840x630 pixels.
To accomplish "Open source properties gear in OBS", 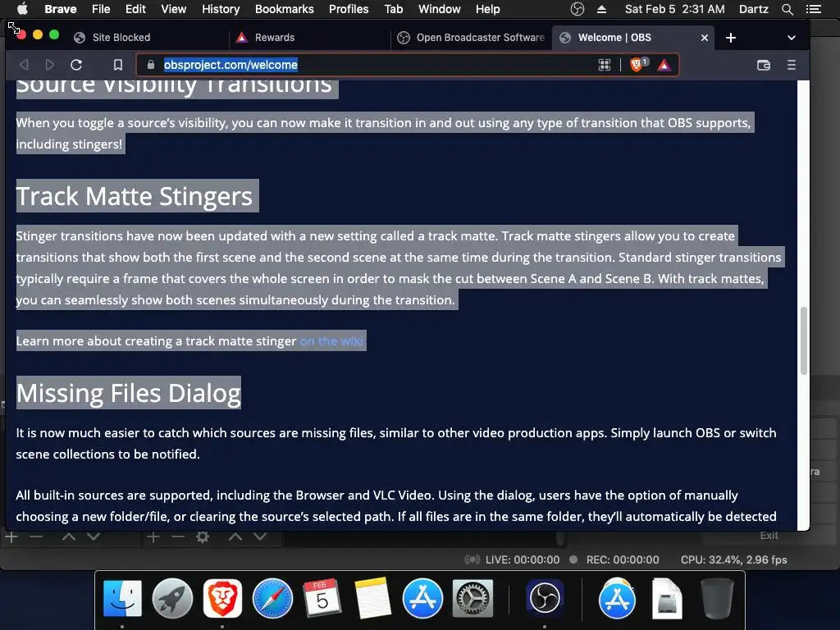I will coord(203,536).
